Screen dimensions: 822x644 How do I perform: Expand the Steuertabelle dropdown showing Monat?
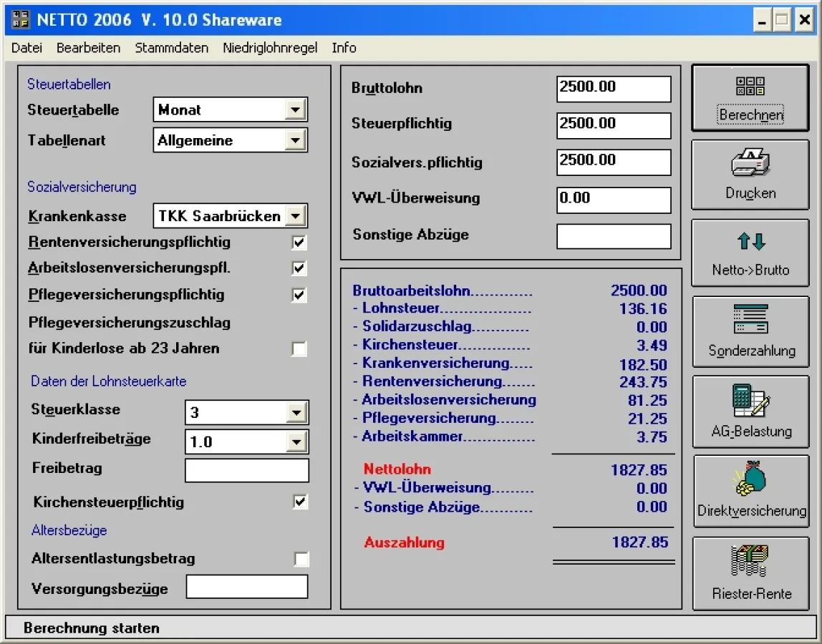(x=294, y=110)
